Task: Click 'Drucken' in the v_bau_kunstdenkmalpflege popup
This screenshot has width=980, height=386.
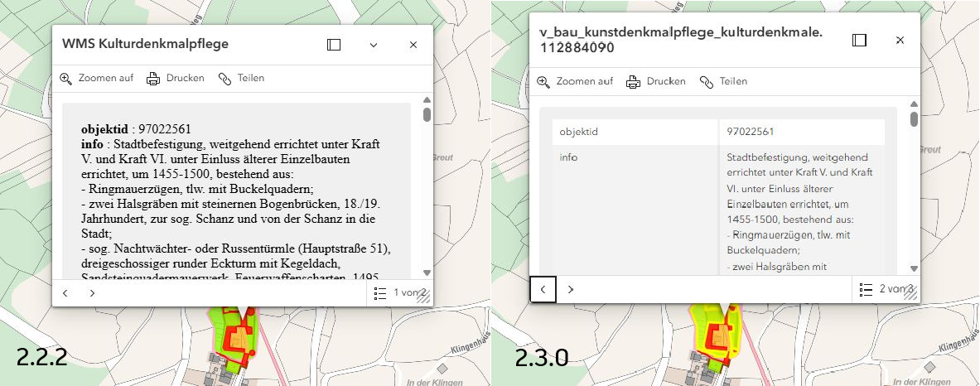Action: point(657,81)
